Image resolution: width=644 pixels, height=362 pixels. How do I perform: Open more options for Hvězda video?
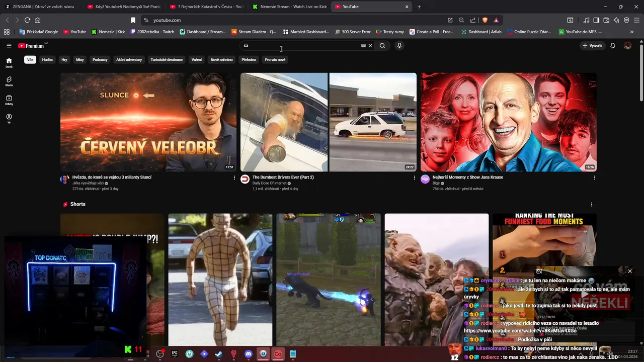click(x=234, y=177)
